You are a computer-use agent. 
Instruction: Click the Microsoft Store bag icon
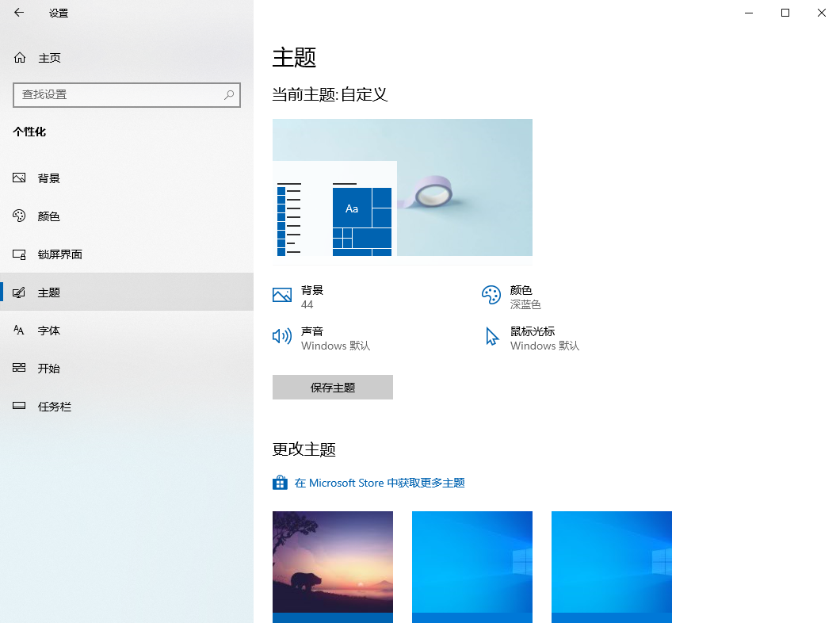280,482
